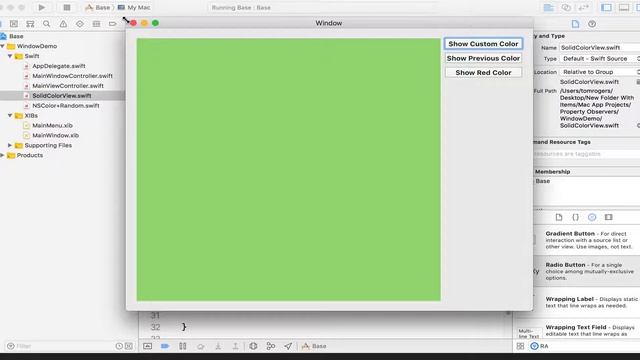This screenshot has width=640, height=360.
Task: Show recently modified files filter clock icon
Action: click(119, 346)
